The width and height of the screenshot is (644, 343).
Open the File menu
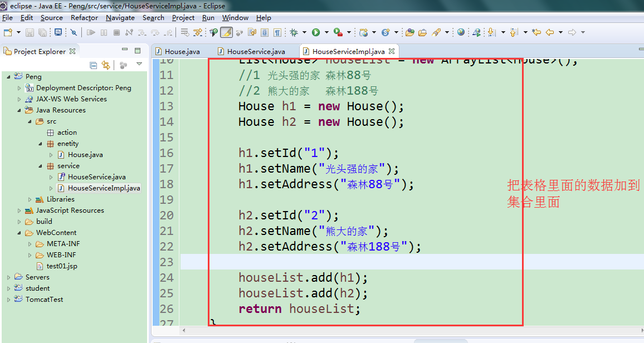[x=7, y=18]
